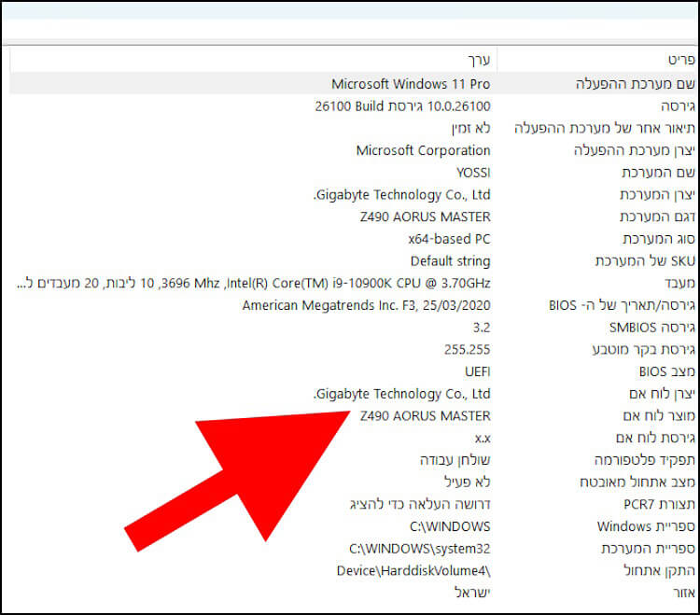Select the 'ספריית המערכת' label
This screenshot has width=700, height=615.
(649, 549)
